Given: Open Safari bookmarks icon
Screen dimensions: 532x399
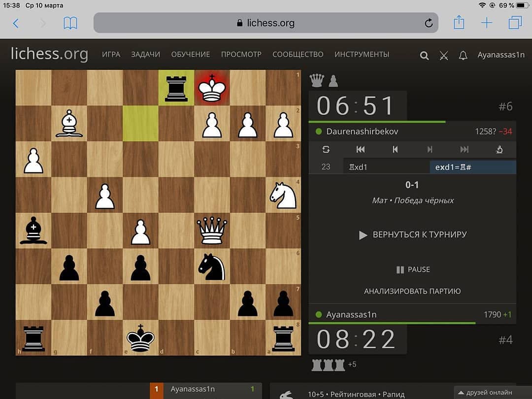Looking at the screenshot, I should [70, 23].
